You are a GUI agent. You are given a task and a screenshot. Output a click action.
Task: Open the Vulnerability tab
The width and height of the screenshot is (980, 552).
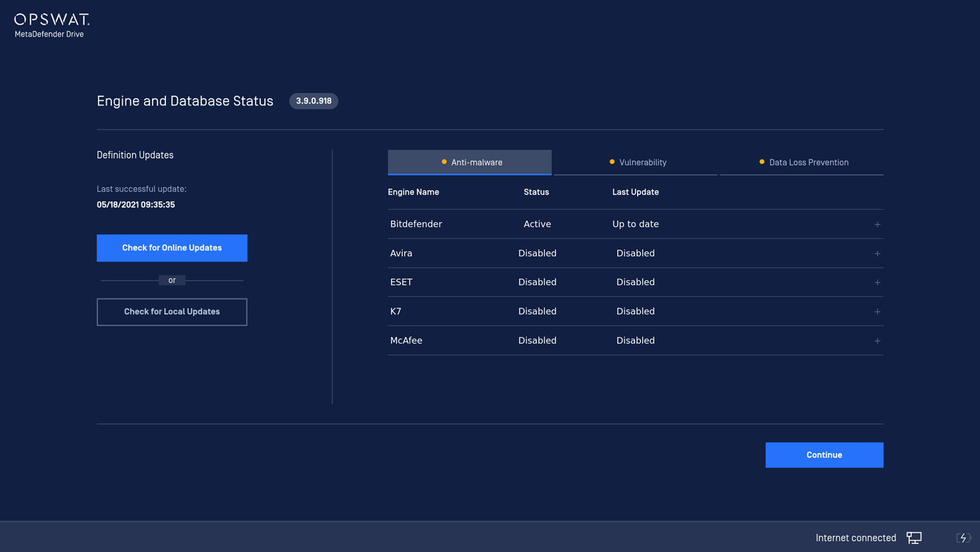[x=636, y=162]
